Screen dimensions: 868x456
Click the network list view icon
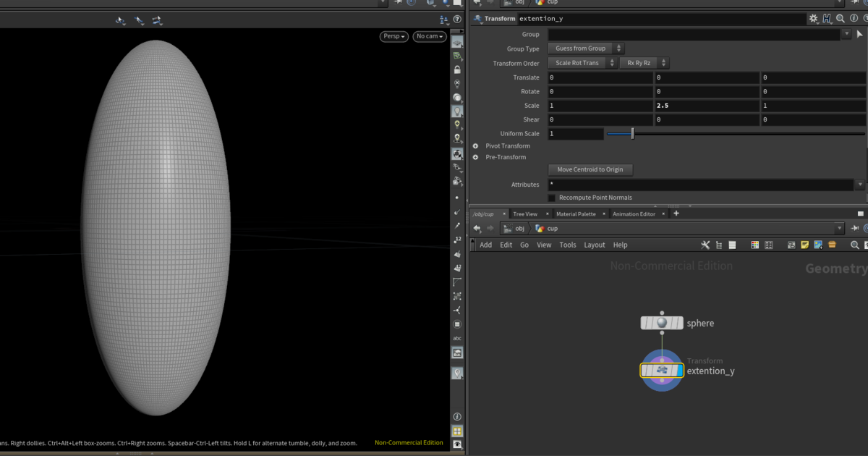(732, 245)
